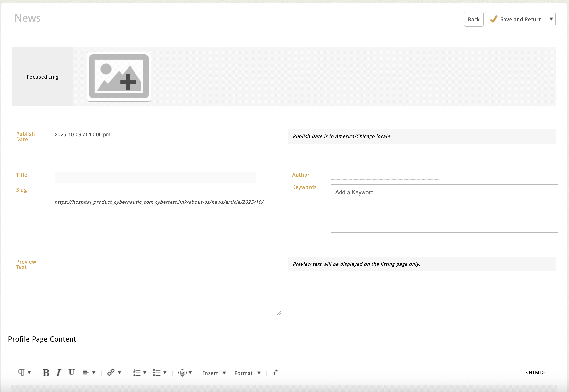Open the Format dropdown menu

247,373
